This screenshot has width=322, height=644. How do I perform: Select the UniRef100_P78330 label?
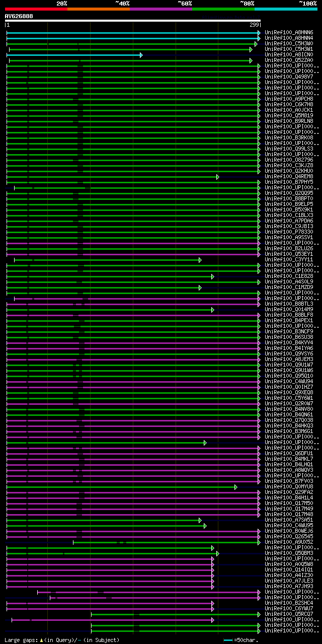[289, 232]
